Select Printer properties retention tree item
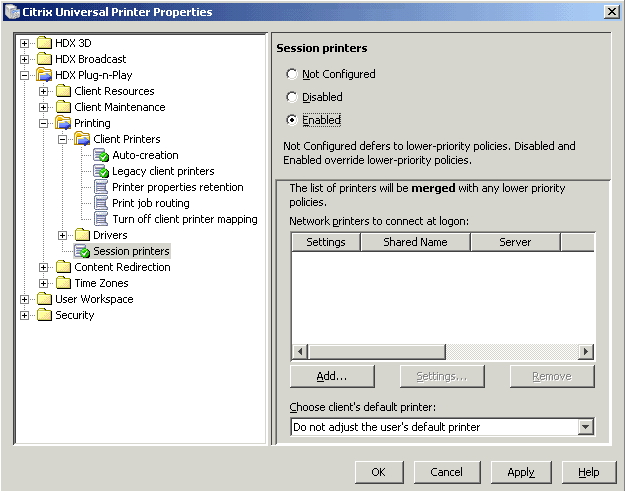The height and width of the screenshot is (491, 625). coord(177,187)
